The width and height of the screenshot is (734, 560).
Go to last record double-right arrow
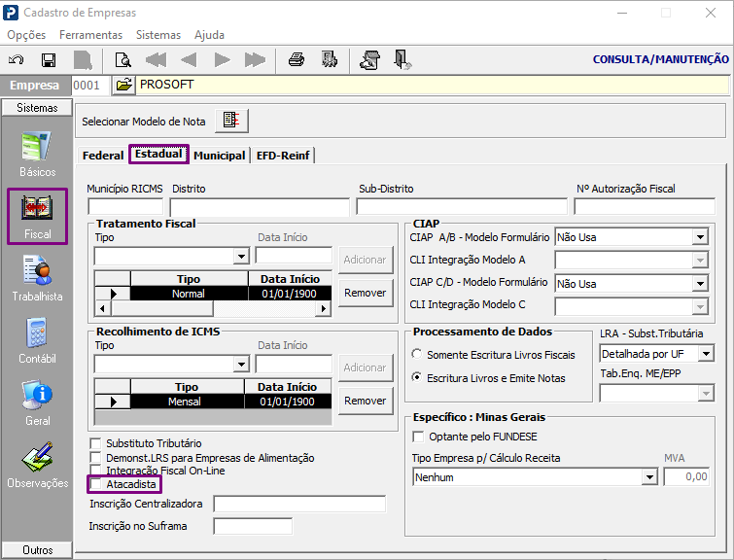pos(255,60)
